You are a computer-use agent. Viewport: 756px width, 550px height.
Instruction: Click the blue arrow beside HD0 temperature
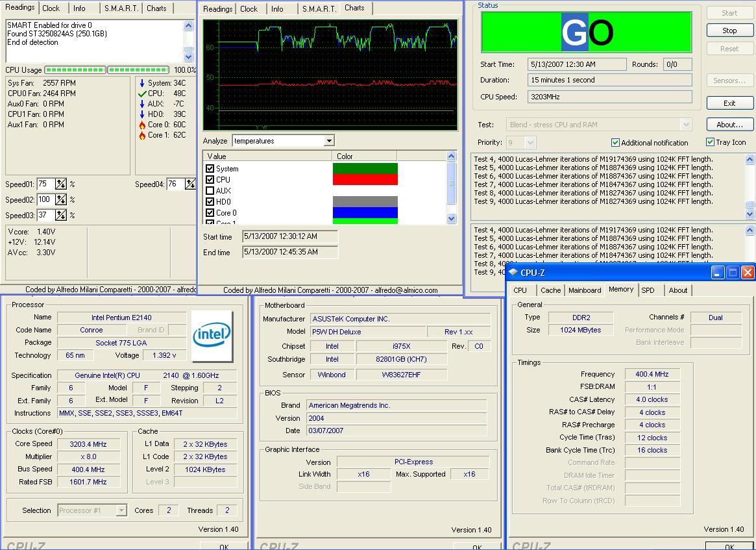(142, 114)
